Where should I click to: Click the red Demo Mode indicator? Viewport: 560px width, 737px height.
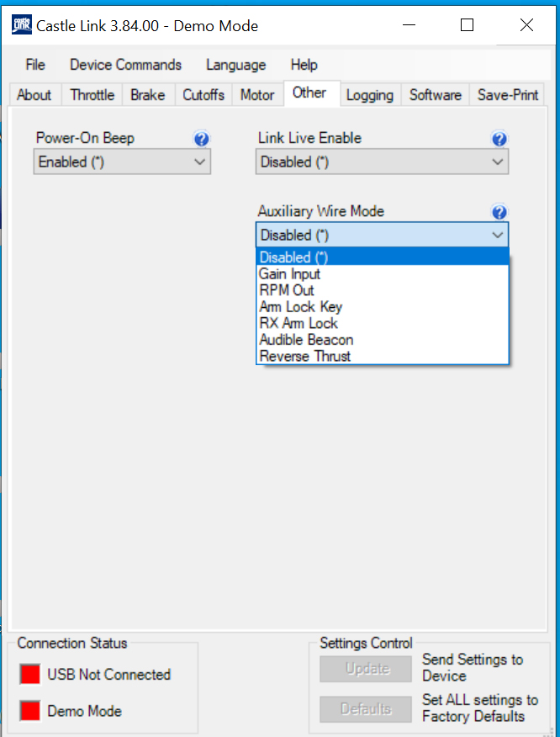31,711
